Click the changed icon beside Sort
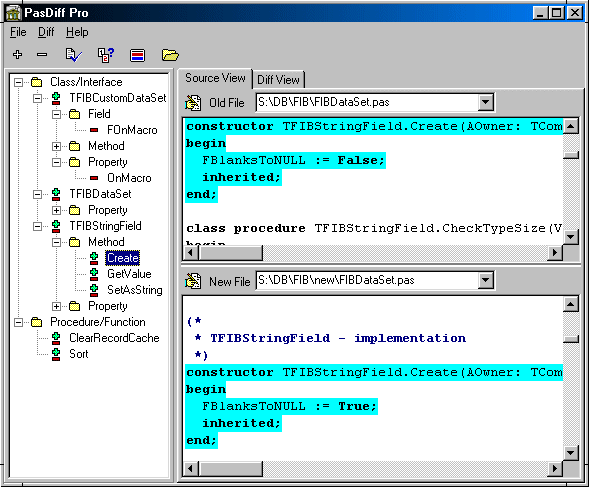 [x=56, y=354]
